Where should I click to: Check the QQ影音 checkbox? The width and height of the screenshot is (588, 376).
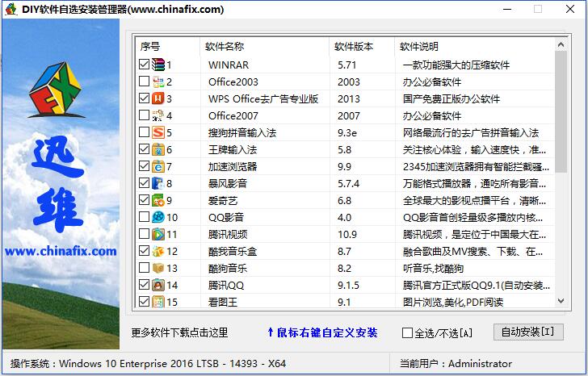[x=144, y=216]
